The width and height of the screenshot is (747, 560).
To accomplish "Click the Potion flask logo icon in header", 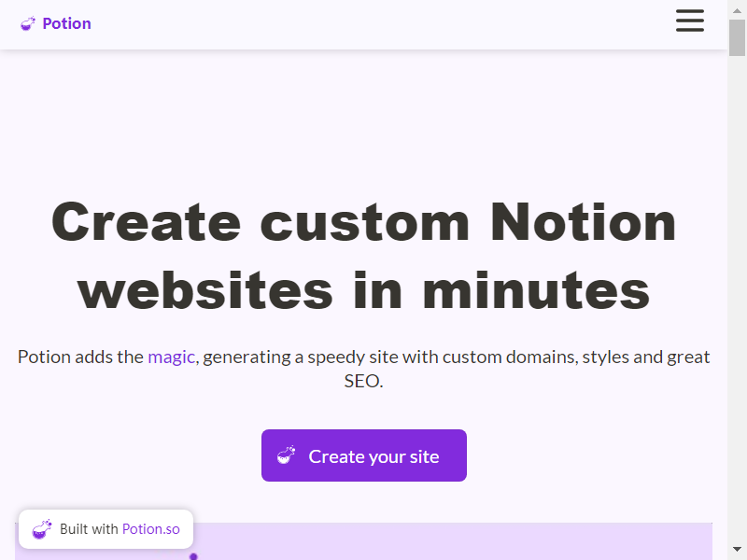I will pyautogui.click(x=28, y=23).
